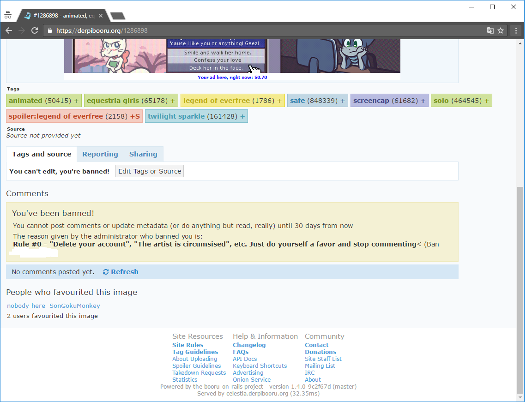Open Changelog footer link

coord(249,345)
